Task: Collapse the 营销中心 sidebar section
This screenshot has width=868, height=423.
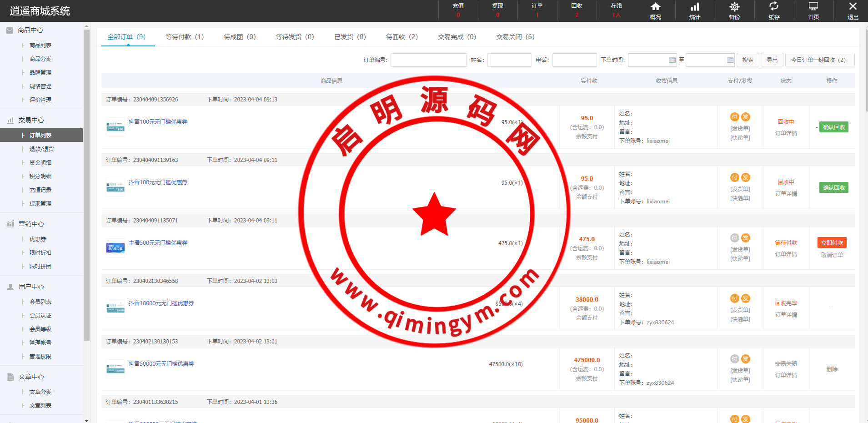Action: (x=31, y=224)
